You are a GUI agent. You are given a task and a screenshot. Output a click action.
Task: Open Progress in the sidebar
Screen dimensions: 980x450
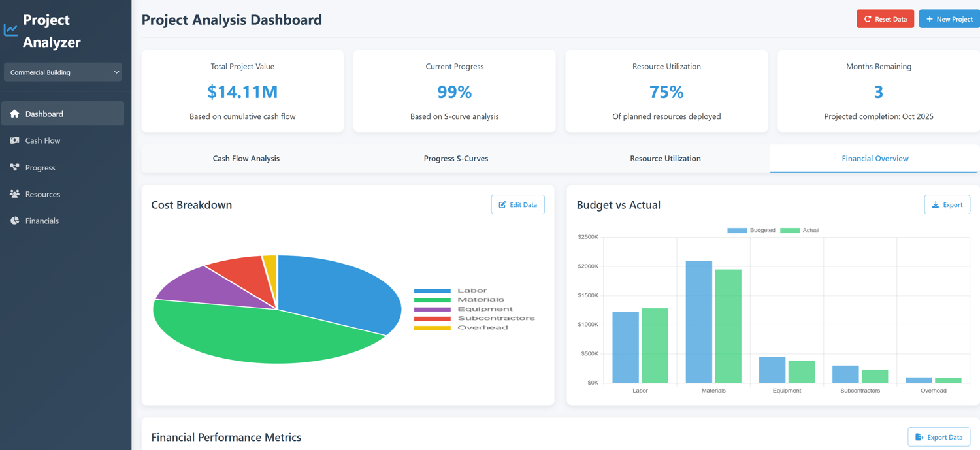tap(63, 167)
